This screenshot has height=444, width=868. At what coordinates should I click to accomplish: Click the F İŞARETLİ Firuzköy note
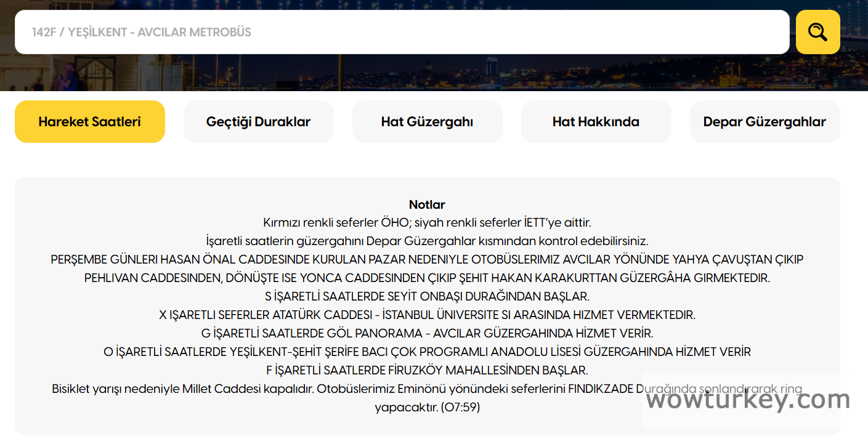tap(427, 370)
